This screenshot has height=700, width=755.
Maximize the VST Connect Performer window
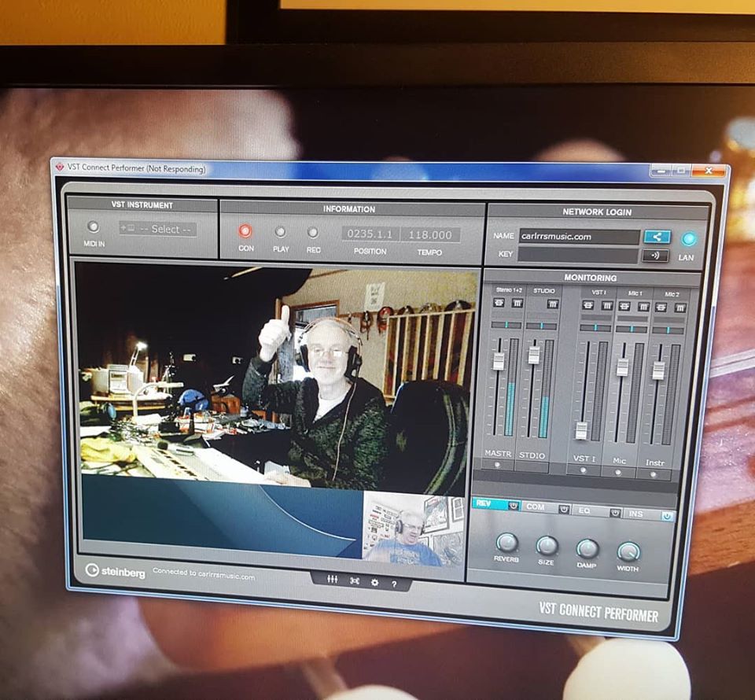(x=681, y=171)
